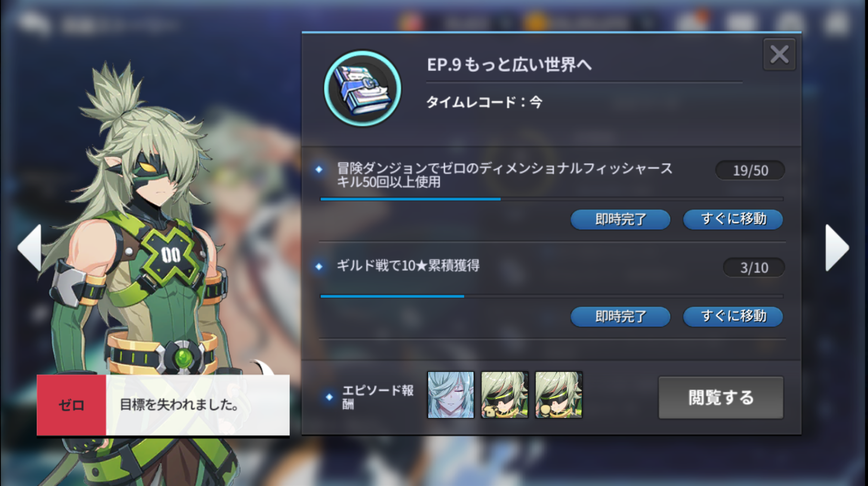Image resolution: width=868 pixels, height=486 pixels.
Task: Select the third Zero reward thumbnail
Action: (559, 395)
